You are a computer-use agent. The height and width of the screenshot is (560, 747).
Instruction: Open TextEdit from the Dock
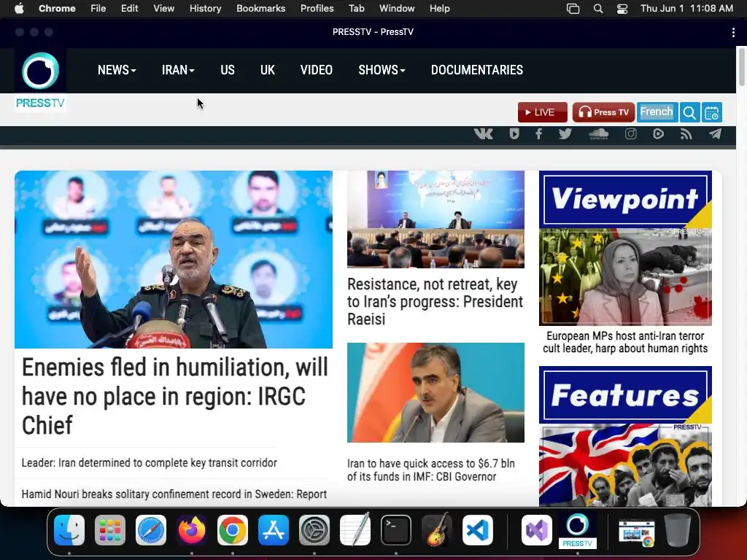355,530
